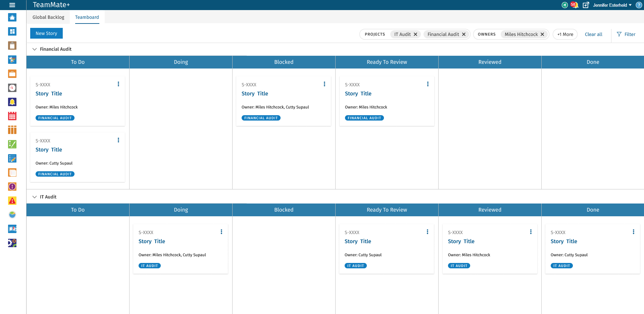
Task: Collapse the IT Audit section
Action: coord(35,197)
